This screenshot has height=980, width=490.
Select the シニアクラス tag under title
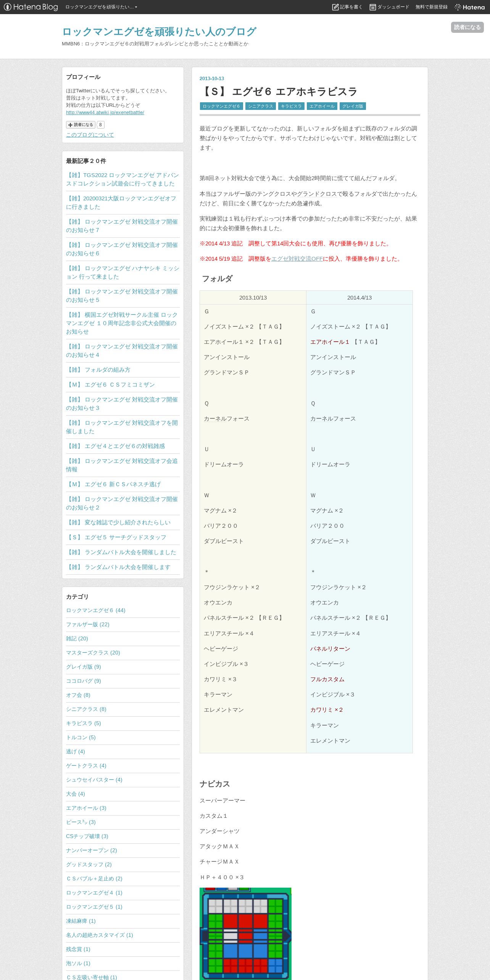pos(260,106)
